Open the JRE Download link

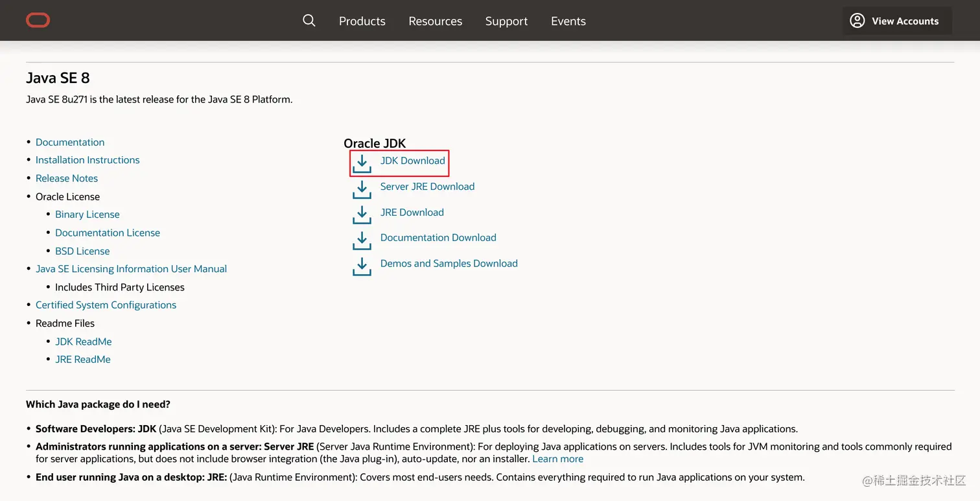pos(412,212)
